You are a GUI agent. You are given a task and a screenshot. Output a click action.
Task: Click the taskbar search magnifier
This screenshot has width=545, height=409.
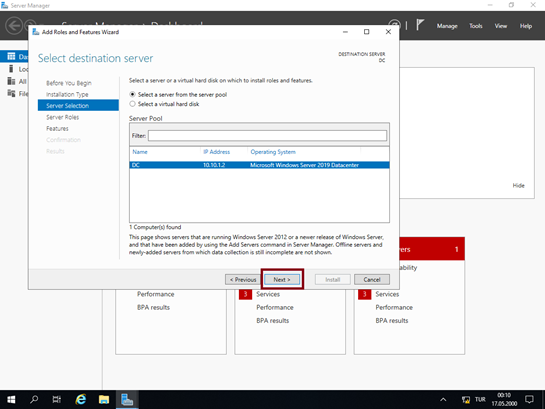coord(34,400)
